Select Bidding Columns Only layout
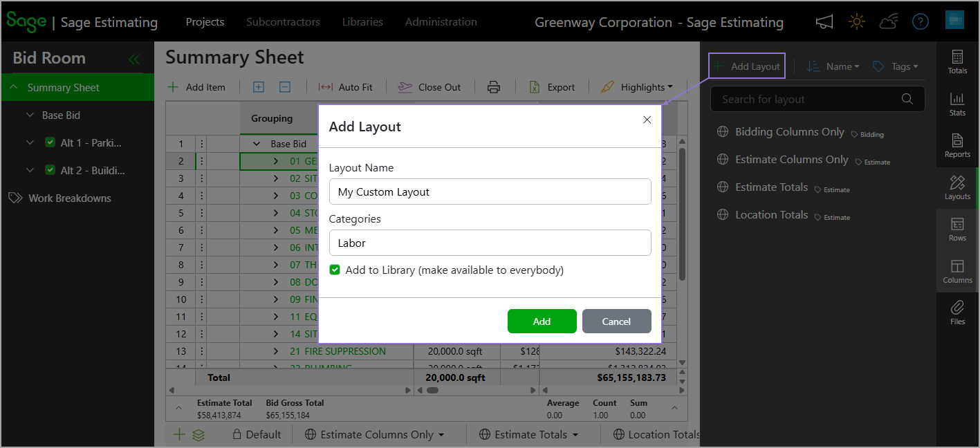Image resolution: width=980 pixels, height=448 pixels. point(790,131)
